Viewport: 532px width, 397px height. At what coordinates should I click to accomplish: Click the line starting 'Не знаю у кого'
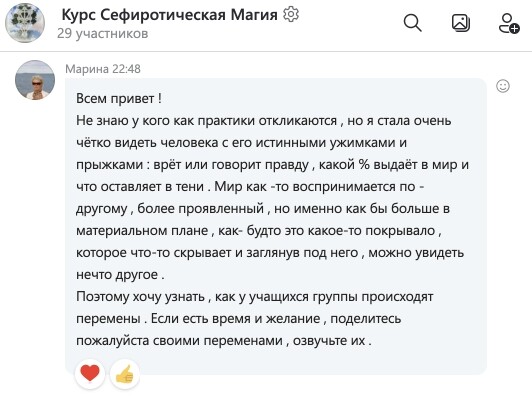[264, 120]
